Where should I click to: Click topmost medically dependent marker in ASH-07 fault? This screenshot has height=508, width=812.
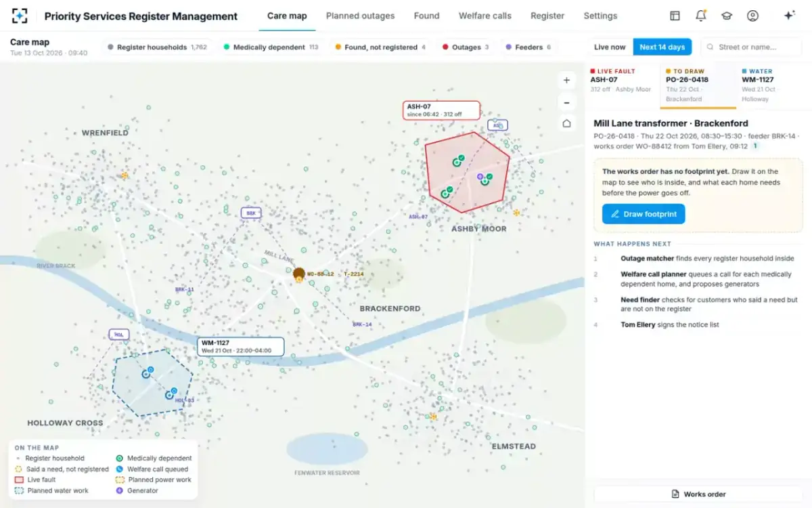(x=457, y=162)
